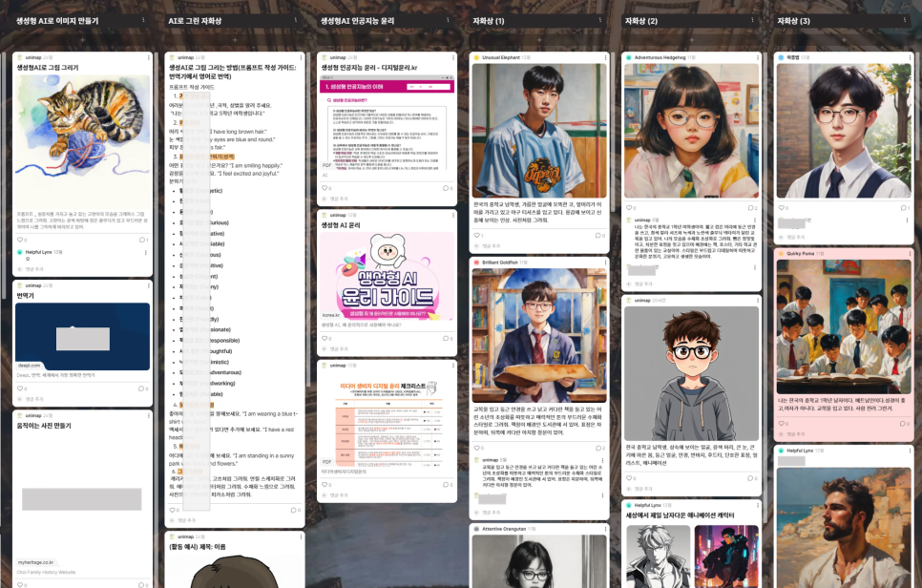This screenshot has width=922, height=588.
Task: Open more actions on Unusual Elephant post
Action: click(x=605, y=57)
